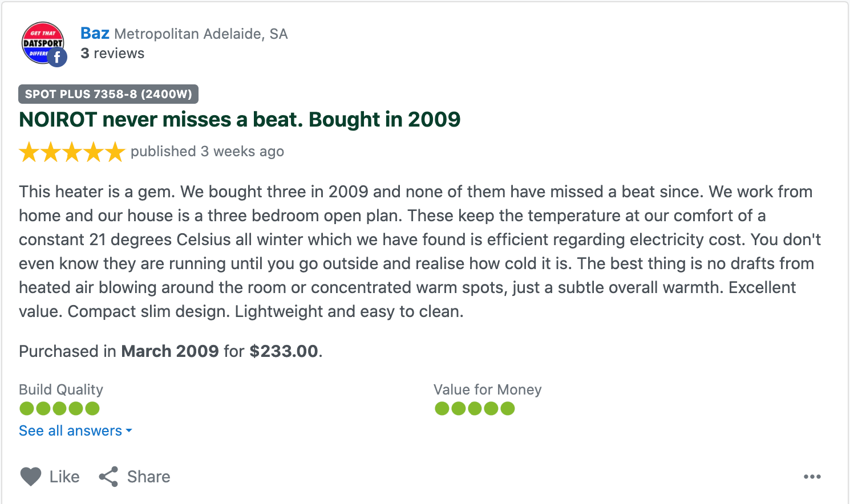Image resolution: width=850 pixels, height=504 pixels.
Task: Click the Purchased in March 2009 line
Action: click(x=171, y=351)
